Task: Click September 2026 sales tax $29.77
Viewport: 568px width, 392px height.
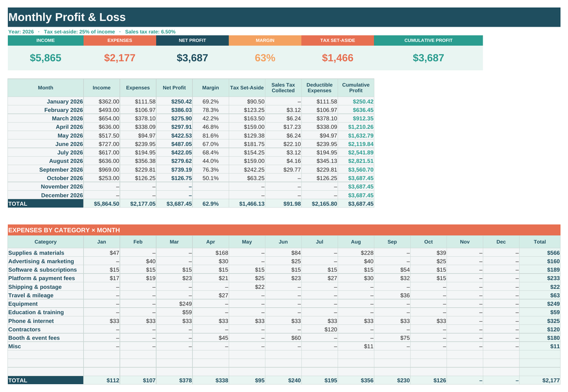Action: pyautogui.click(x=283, y=170)
